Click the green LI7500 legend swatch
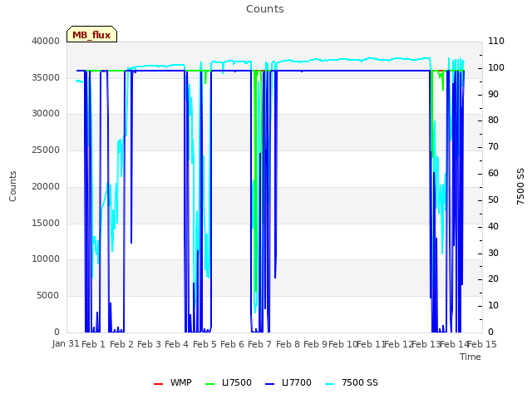 coord(210,384)
